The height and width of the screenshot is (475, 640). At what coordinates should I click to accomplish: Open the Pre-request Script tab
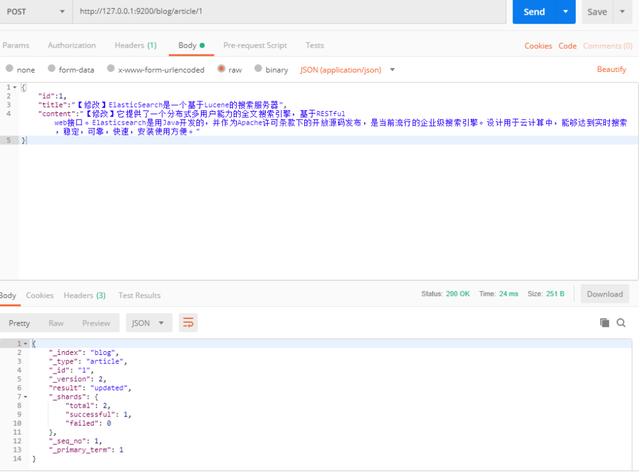[x=255, y=45]
